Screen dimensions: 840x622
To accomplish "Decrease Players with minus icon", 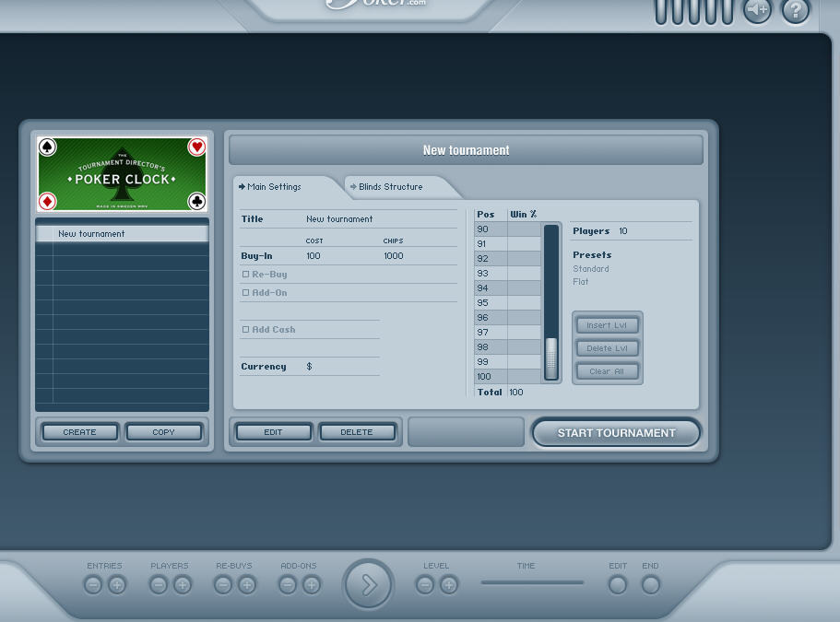I will point(159,585).
